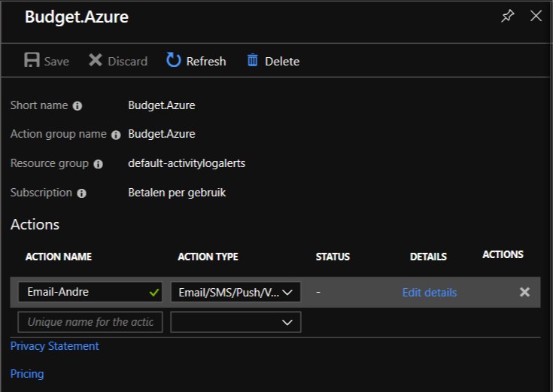
Task: Open Edit details for Email-Andre
Action: pos(429,293)
